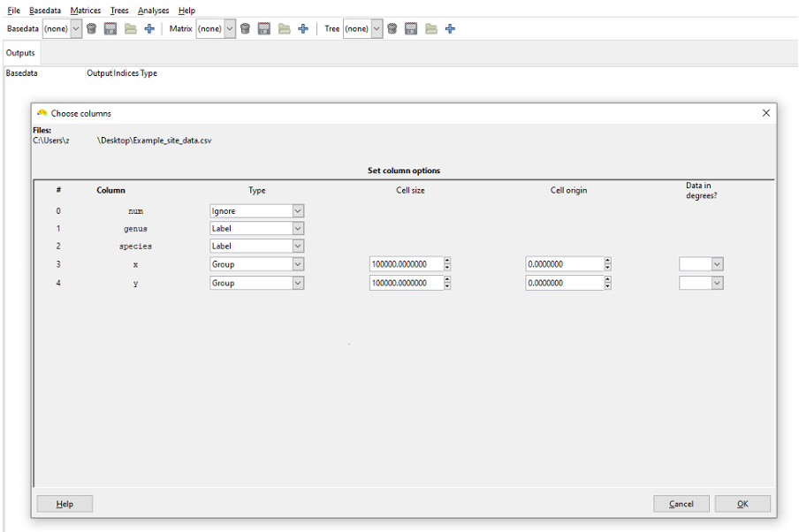Expand the Type dropdown for num column
Image resolution: width=799 pixels, height=532 pixels.
point(298,211)
